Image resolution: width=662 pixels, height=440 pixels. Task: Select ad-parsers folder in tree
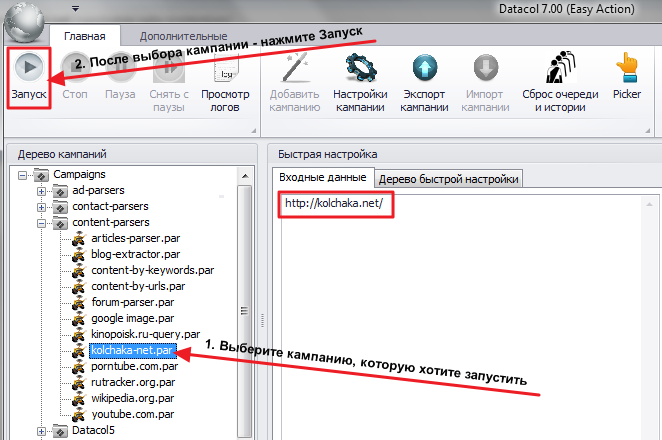point(98,190)
